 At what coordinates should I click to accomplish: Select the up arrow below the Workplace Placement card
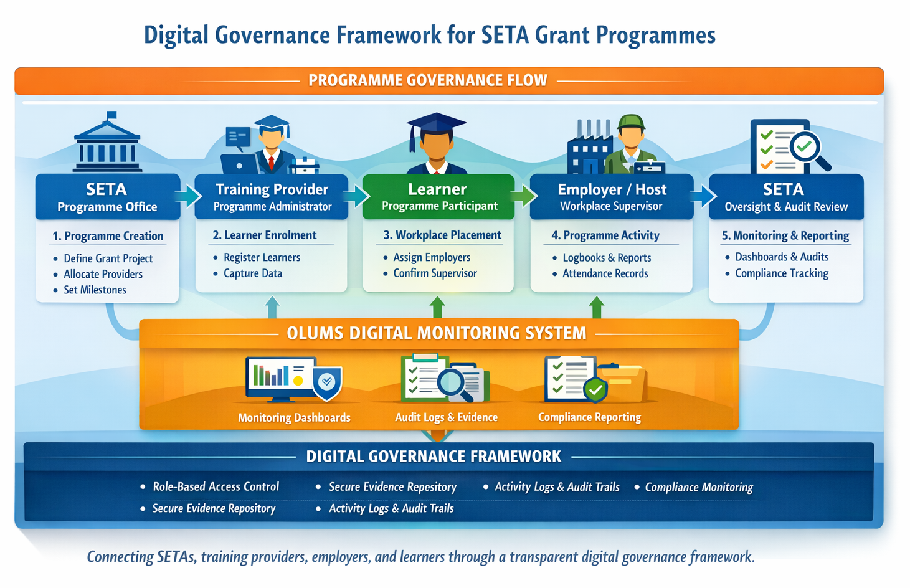[x=437, y=307]
